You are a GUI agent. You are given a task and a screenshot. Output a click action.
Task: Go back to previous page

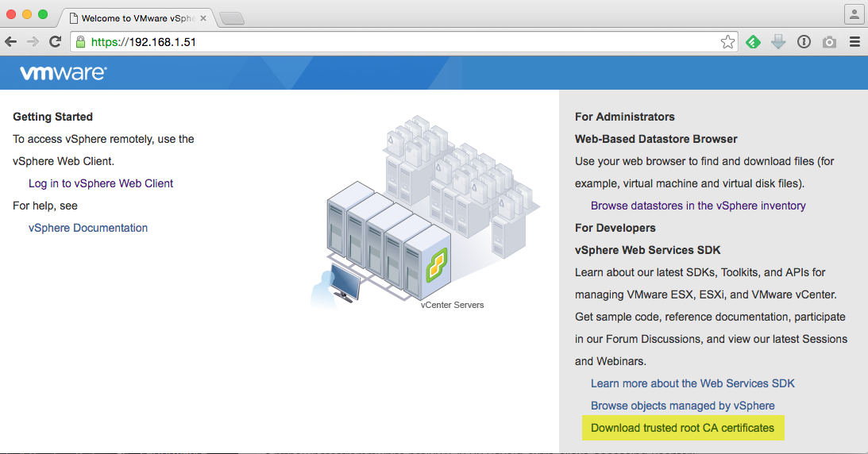[x=10, y=41]
